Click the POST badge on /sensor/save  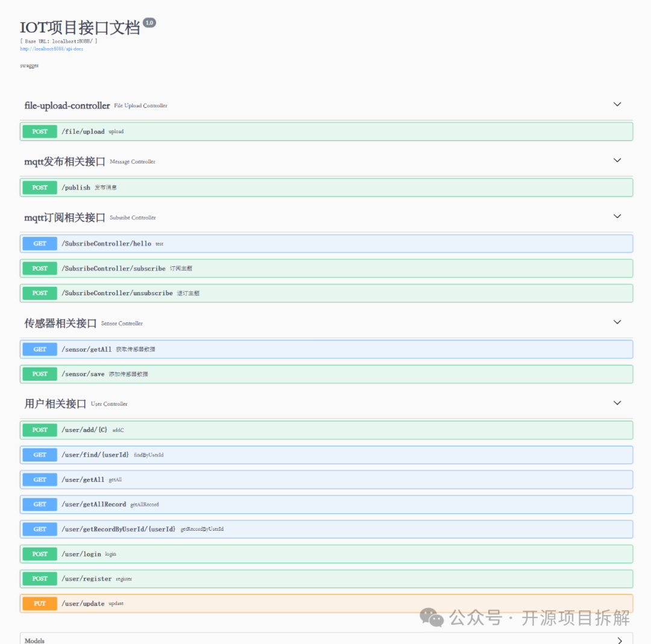(x=39, y=374)
